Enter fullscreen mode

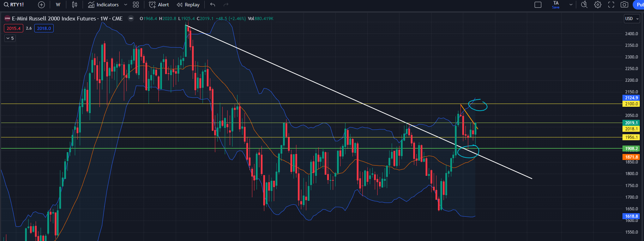click(611, 5)
